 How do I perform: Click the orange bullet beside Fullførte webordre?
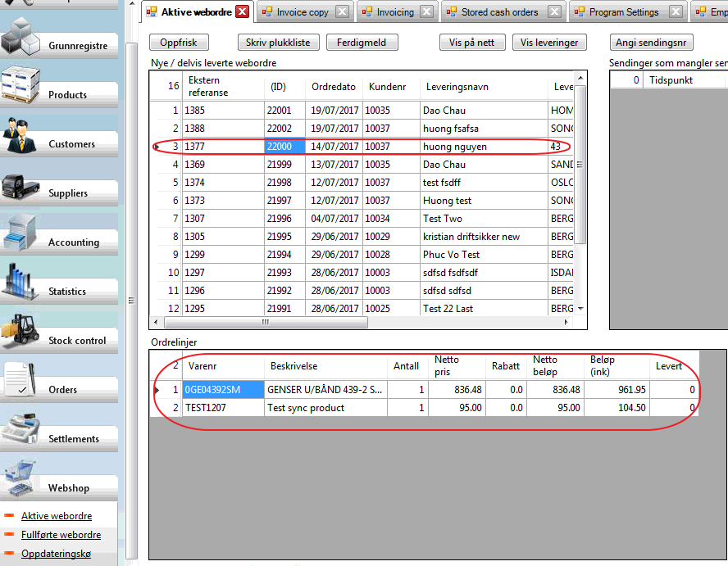pos(9,534)
